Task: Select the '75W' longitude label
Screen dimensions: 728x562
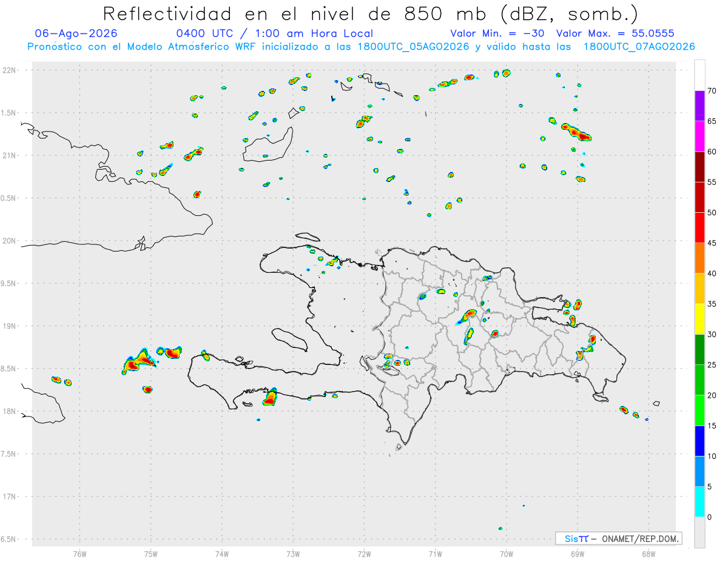Action: coord(151,553)
